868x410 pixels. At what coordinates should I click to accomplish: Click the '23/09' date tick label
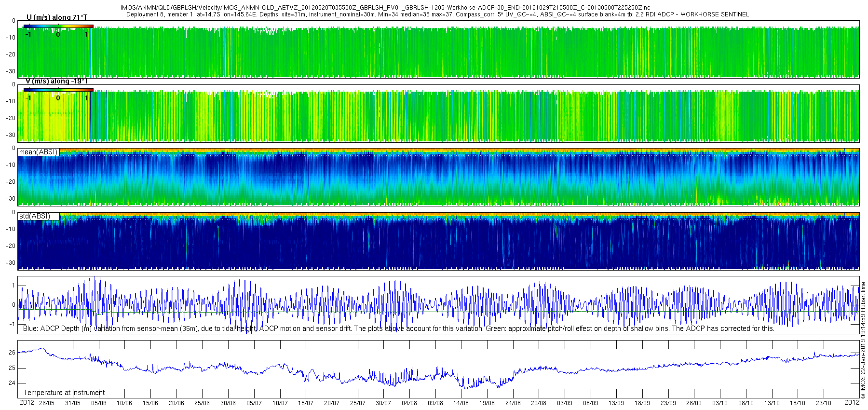(x=668, y=403)
